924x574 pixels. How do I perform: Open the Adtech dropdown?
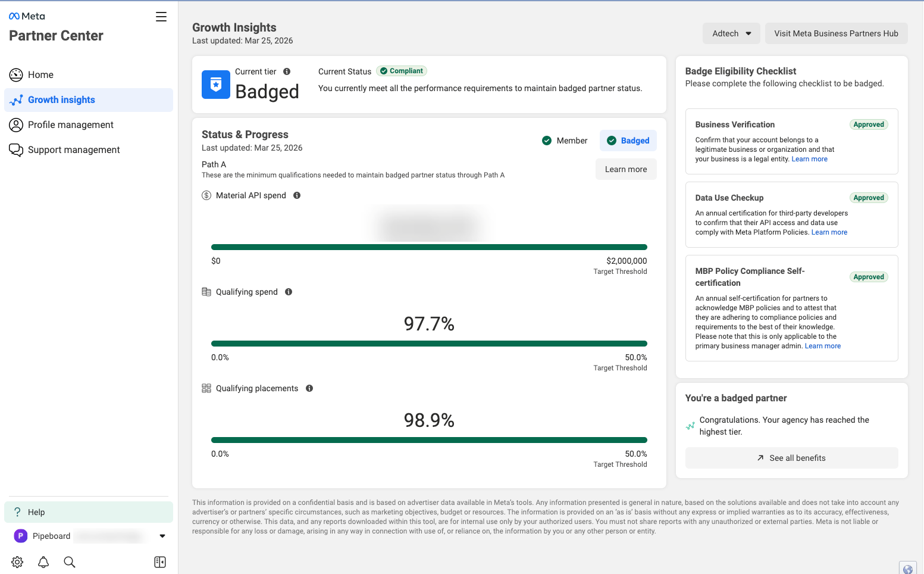coord(731,33)
